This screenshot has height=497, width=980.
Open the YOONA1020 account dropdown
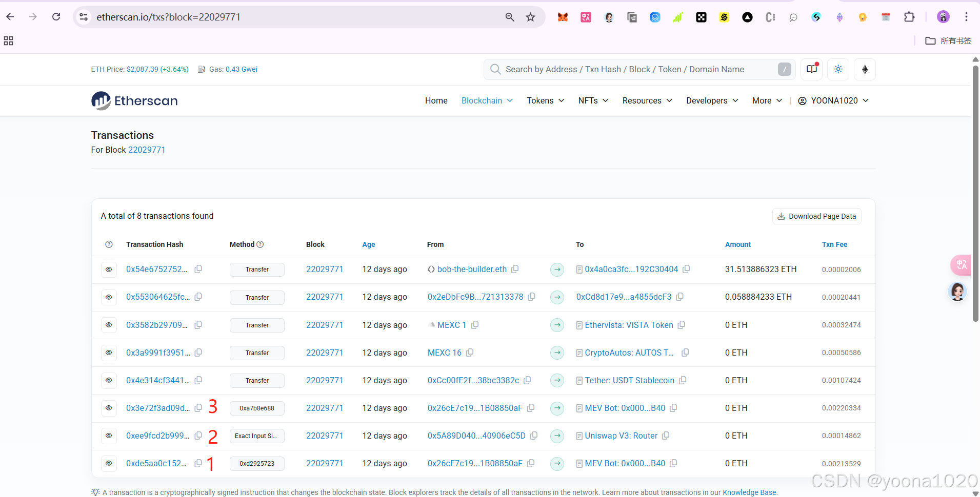click(833, 101)
